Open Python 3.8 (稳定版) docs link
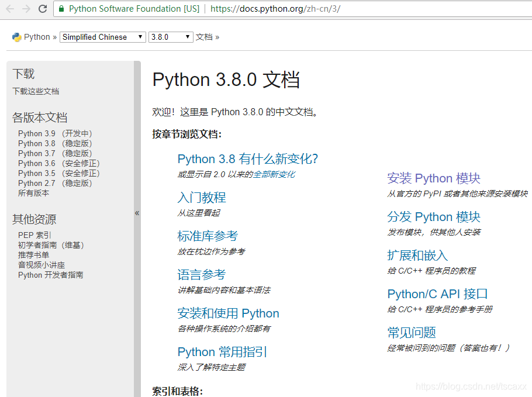Screen dimensions: 532x397 click(55, 143)
